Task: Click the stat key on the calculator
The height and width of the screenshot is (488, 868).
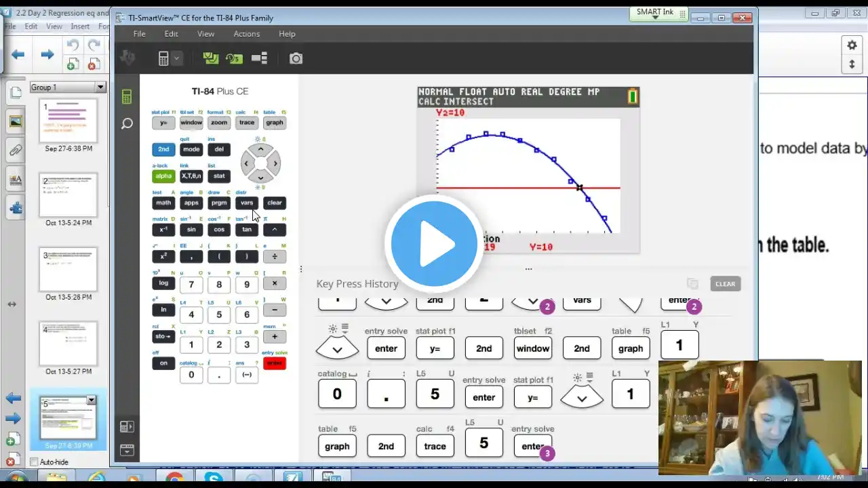Action: coord(219,176)
